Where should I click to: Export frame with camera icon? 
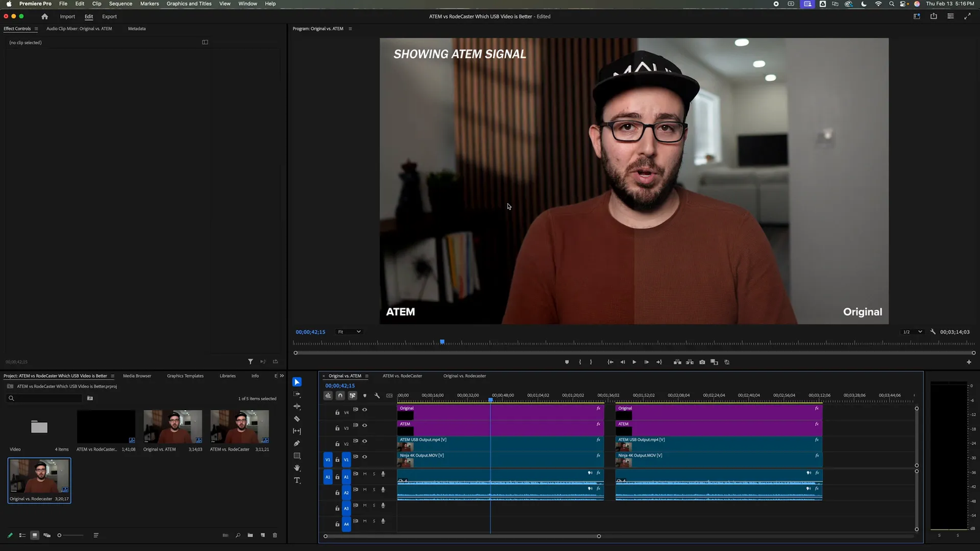(702, 362)
